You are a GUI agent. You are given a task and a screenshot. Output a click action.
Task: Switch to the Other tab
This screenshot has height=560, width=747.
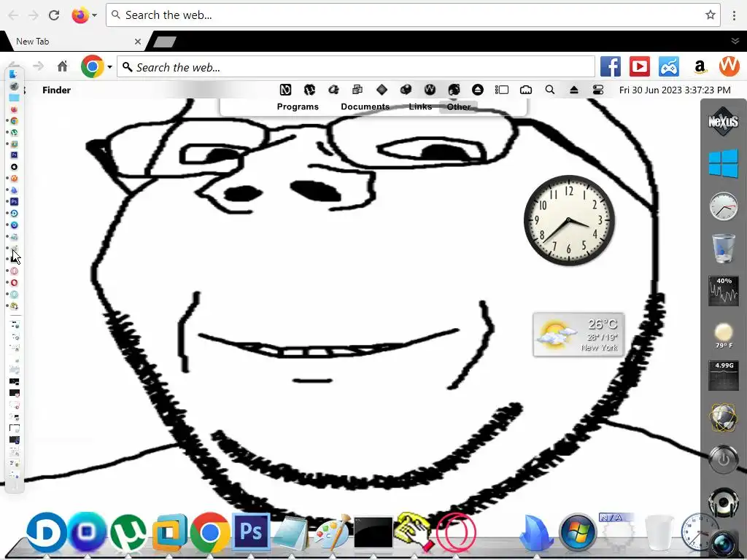coord(459,106)
